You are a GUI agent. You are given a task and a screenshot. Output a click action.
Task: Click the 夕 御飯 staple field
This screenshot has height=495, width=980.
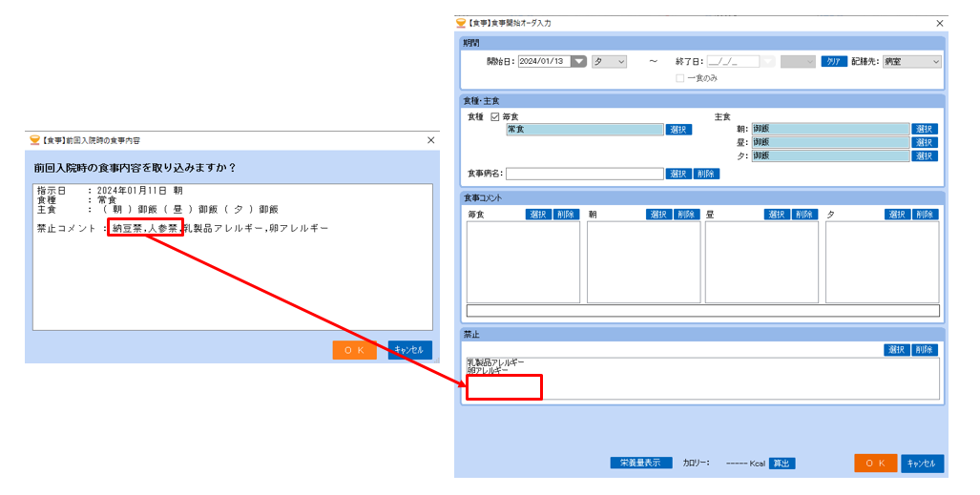pyautogui.click(x=830, y=155)
